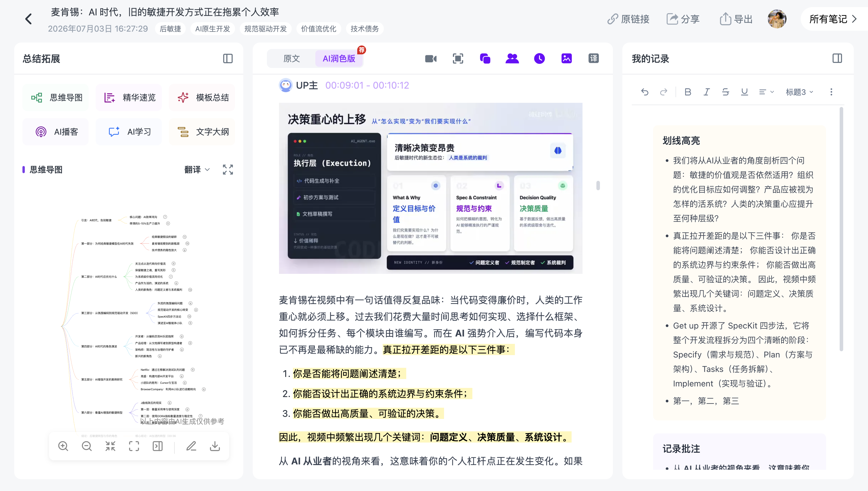Click the UP主 speaker avatar

click(x=285, y=85)
